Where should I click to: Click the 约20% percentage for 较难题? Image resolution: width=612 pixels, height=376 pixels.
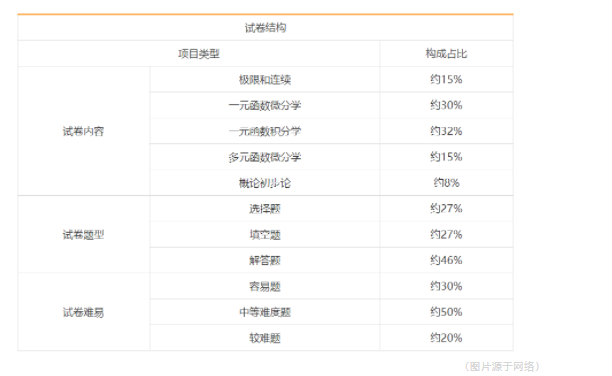[x=446, y=338]
